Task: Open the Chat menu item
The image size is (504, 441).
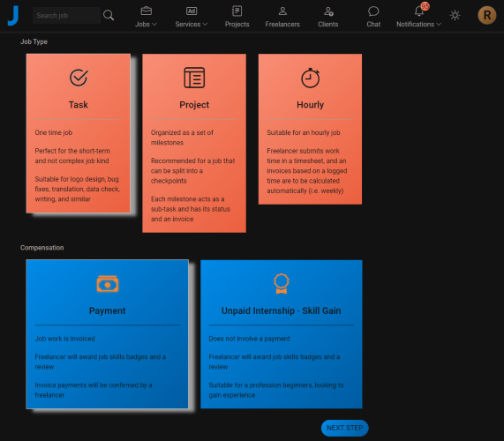Action: coord(373,24)
